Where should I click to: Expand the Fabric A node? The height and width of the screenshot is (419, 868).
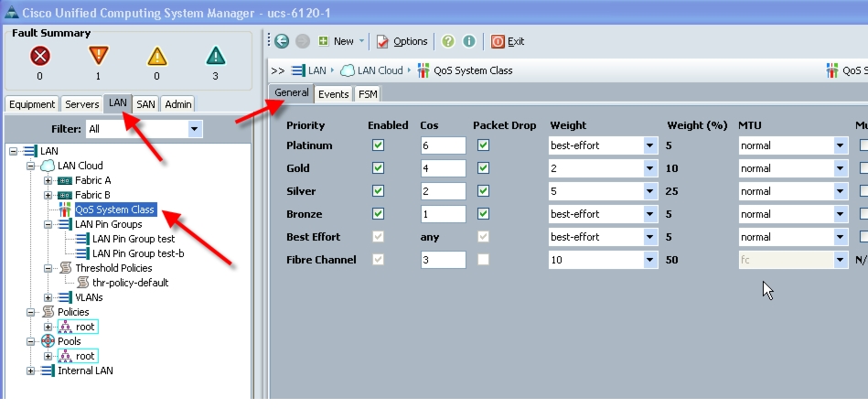pos(48,180)
